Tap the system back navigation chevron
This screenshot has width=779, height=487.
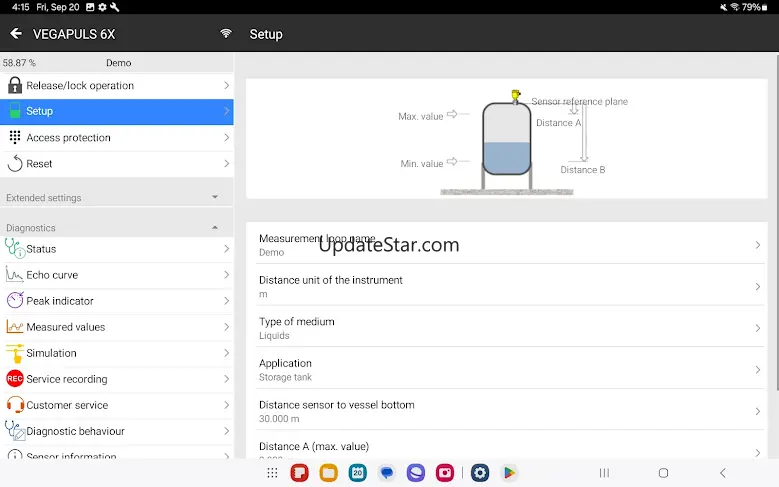point(723,473)
